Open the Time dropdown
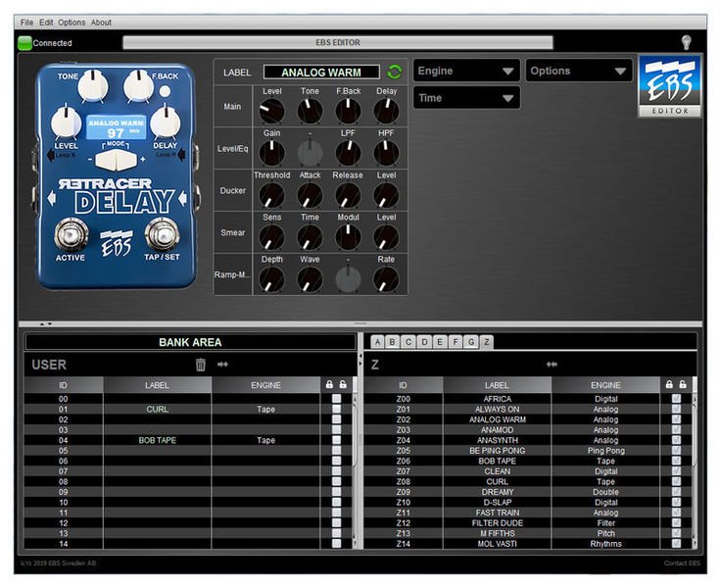The width and height of the screenshot is (721, 588). pos(466,98)
